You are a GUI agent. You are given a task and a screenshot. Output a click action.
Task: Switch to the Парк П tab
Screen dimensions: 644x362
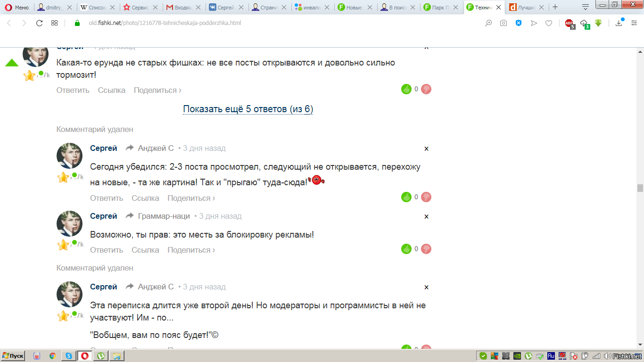441,8
